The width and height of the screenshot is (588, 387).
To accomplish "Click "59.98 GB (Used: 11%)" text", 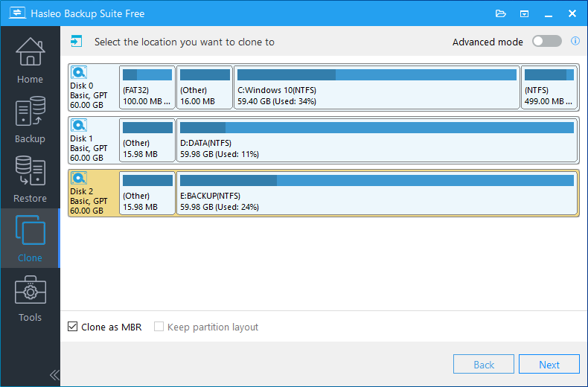I will pyautogui.click(x=220, y=154).
